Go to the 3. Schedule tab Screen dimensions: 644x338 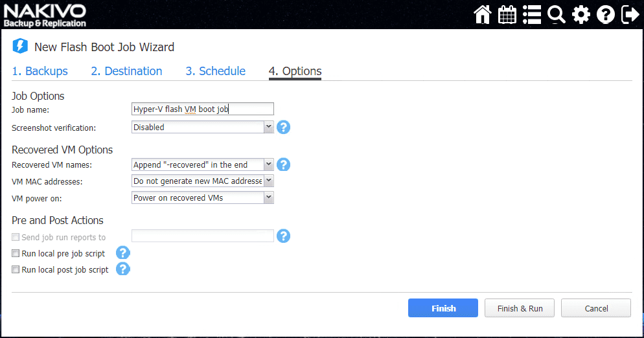(x=215, y=71)
